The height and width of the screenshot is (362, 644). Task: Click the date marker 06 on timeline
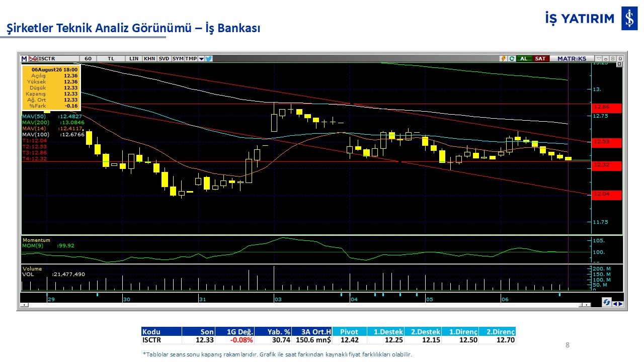tap(505, 300)
